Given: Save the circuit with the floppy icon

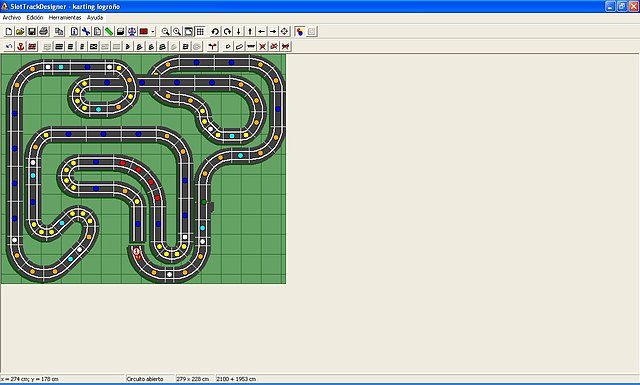Looking at the screenshot, I should 31,31.
